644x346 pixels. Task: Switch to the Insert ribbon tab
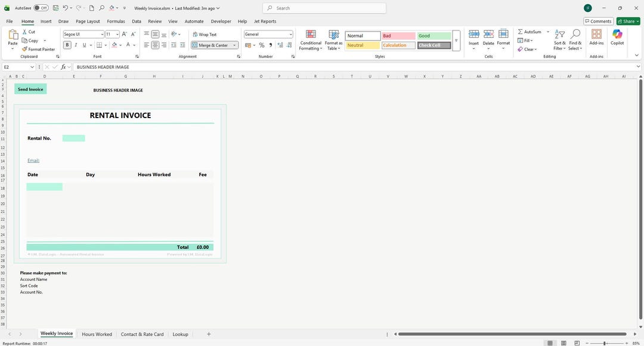click(x=46, y=21)
